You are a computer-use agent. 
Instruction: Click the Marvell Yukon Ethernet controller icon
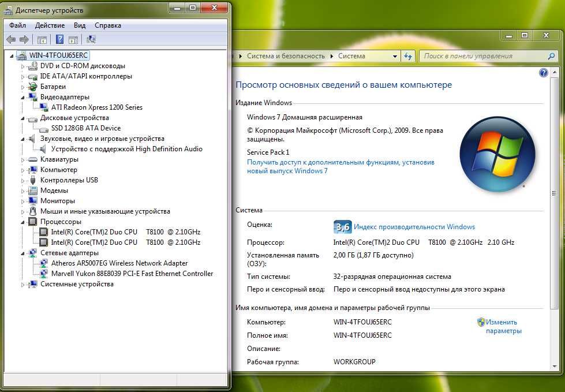pos(44,274)
